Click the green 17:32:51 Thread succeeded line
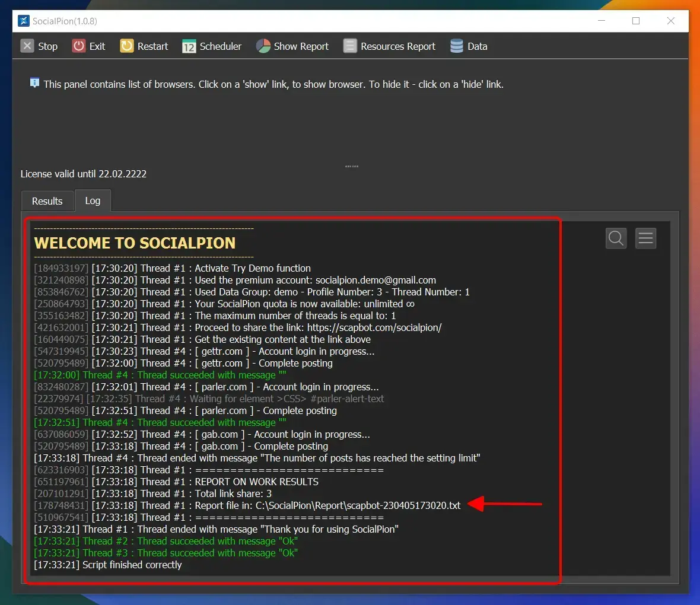 [x=160, y=422]
